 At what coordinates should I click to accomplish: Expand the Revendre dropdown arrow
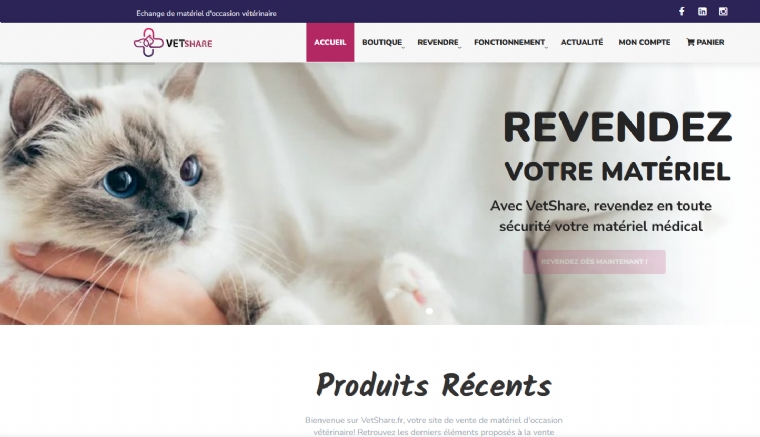pos(459,47)
